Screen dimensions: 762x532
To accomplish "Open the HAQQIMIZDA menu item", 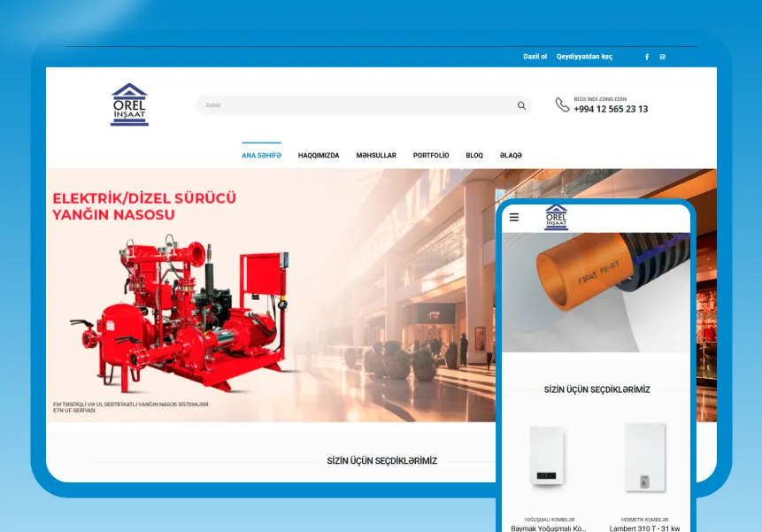I will pyautogui.click(x=319, y=155).
